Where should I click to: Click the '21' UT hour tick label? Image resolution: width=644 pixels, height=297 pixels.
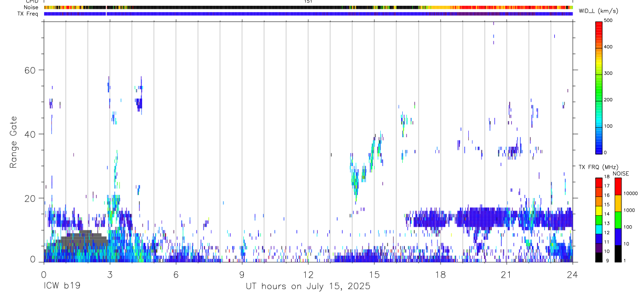506,274
